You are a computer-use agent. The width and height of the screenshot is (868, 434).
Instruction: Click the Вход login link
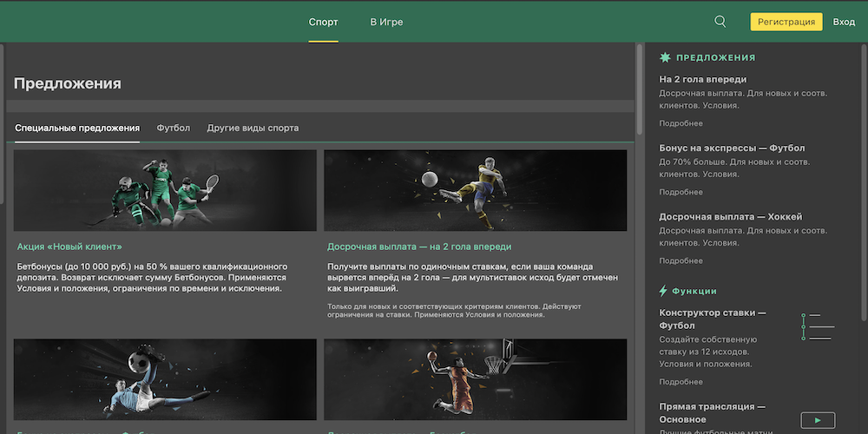point(844,22)
